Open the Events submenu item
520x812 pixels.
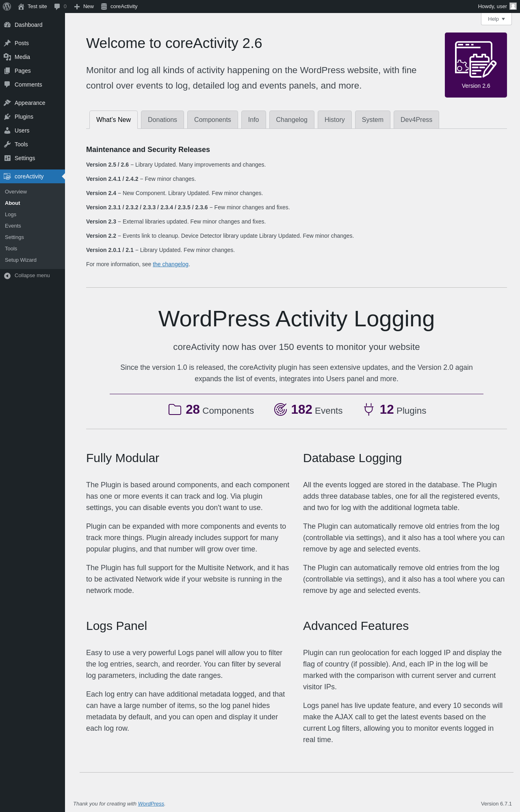pos(13,226)
